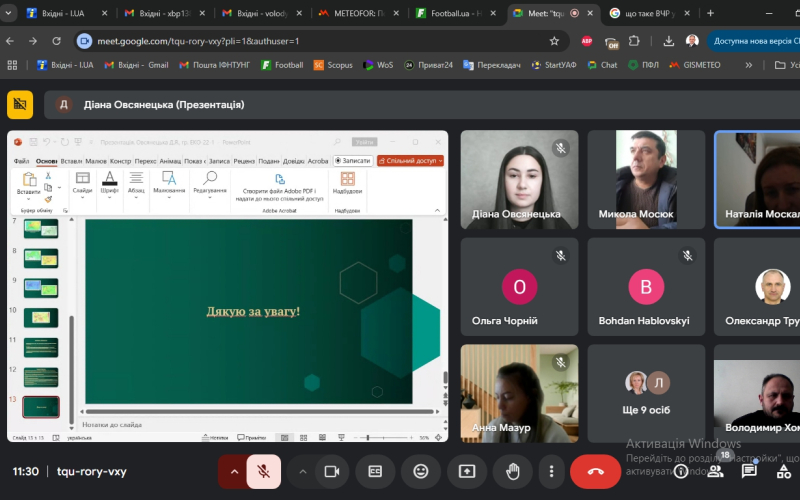The height and width of the screenshot is (500, 800).
Task: Open the extensions puzzle icon
Action: [634, 41]
